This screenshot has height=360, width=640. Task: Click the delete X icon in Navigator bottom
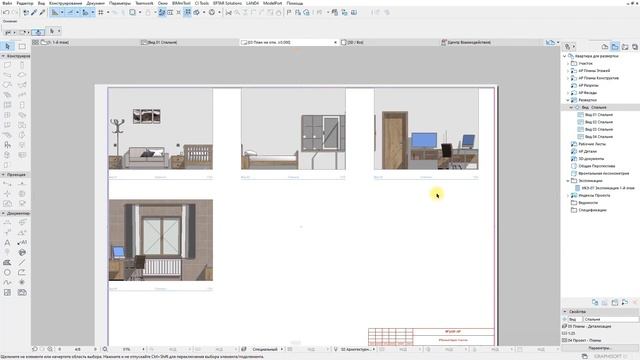coord(635,302)
